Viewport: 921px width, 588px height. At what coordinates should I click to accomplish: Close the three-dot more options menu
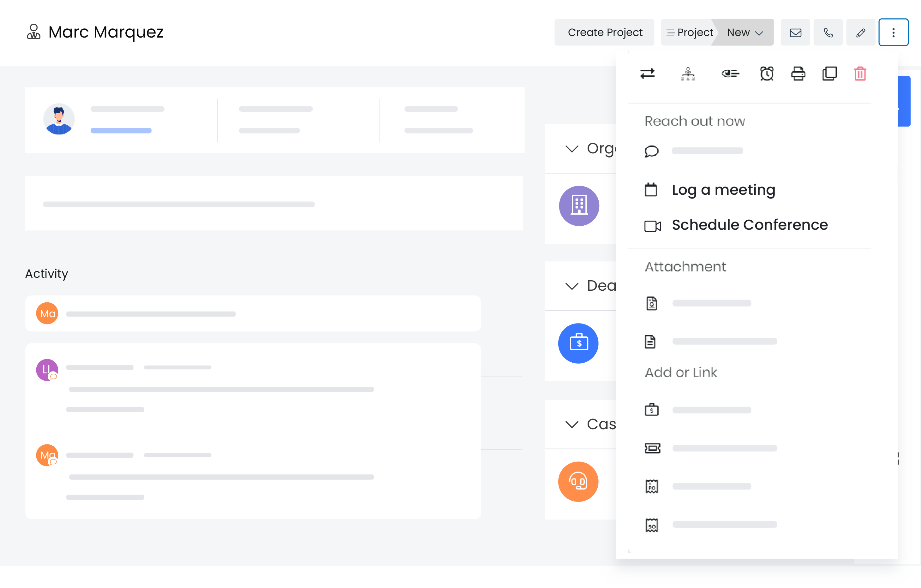[x=894, y=33]
